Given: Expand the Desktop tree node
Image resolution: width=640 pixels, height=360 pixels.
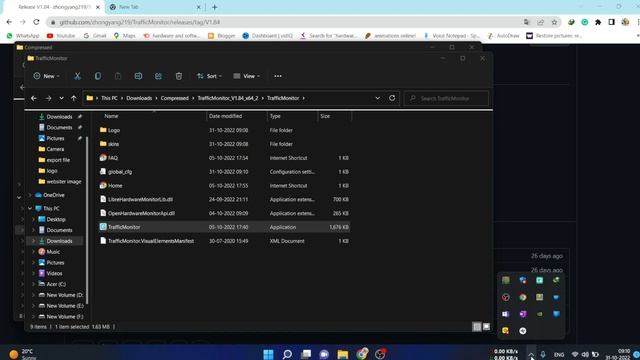Looking at the screenshot, I should point(33,220).
